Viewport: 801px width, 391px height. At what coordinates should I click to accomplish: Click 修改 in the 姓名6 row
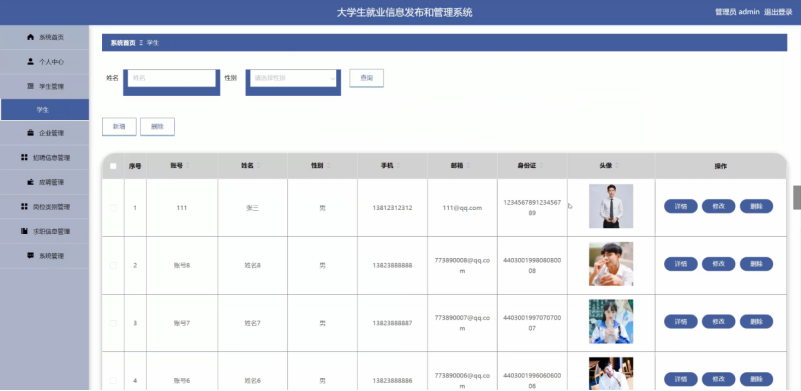tap(718, 379)
